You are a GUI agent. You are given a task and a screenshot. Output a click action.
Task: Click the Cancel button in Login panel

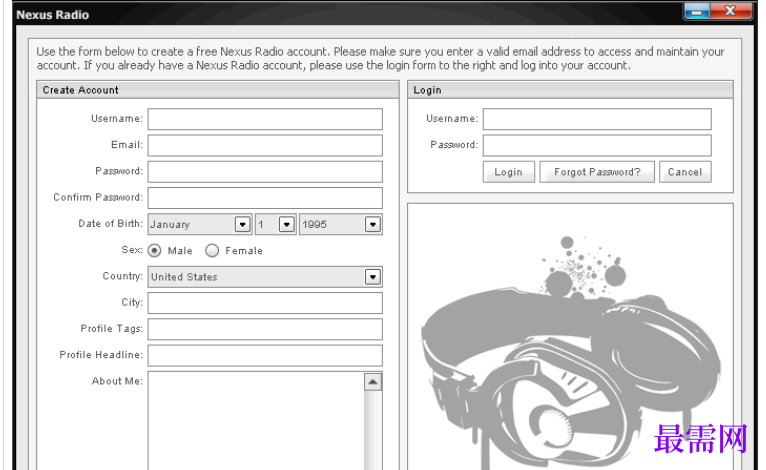pyautogui.click(x=685, y=172)
